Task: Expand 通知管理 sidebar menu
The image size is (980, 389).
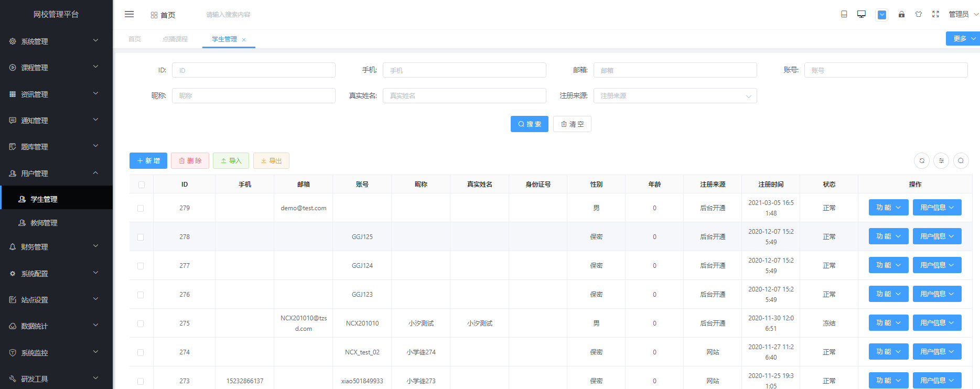Action: (x=56, y=120)
